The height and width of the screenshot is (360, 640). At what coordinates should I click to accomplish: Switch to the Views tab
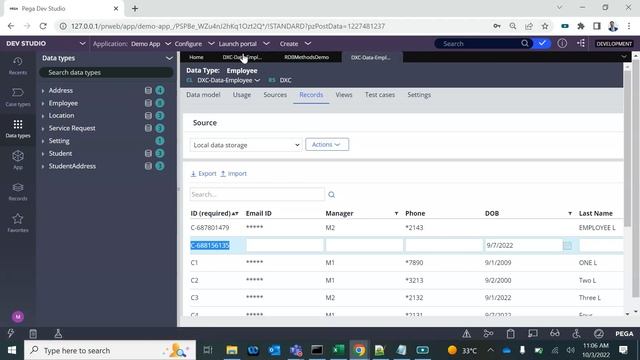coord(344,95)
